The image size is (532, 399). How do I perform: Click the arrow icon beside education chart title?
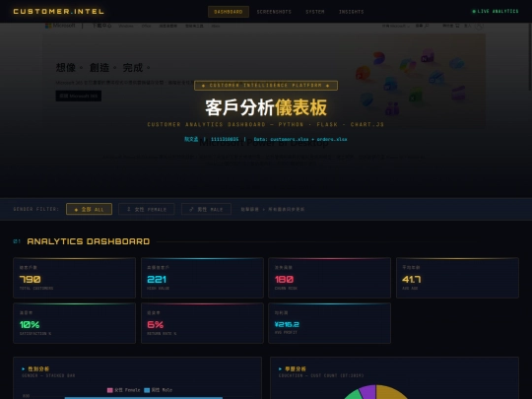click(280, 368)
